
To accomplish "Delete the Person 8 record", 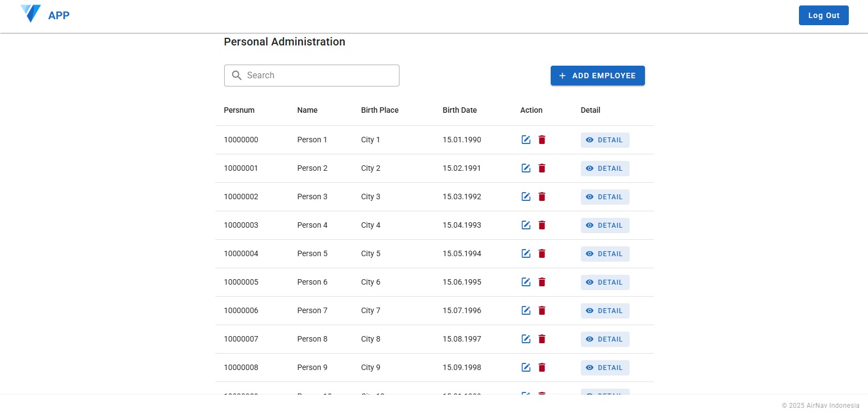I will click(542, 339).
